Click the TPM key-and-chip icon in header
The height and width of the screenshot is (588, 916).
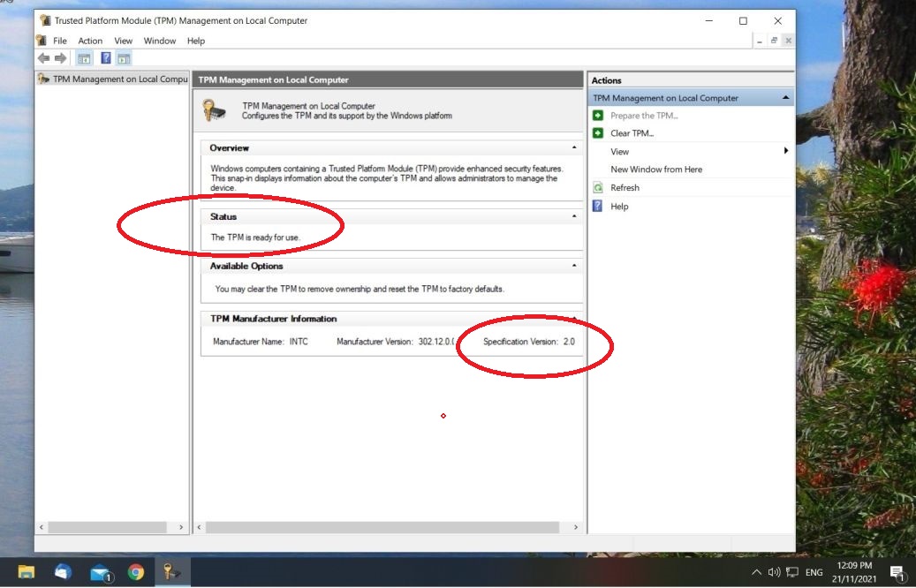click(x=214, y=110)
